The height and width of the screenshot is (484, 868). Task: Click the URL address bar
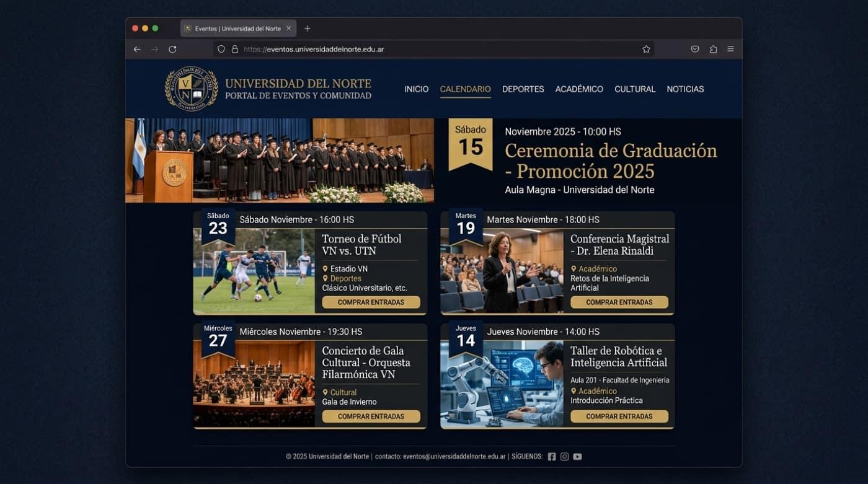434,49
